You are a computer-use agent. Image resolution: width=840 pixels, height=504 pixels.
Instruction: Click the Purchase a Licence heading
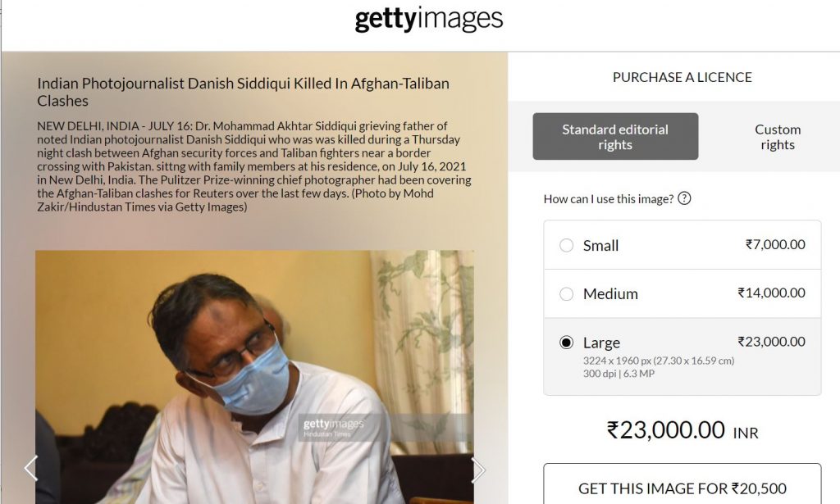682,77
